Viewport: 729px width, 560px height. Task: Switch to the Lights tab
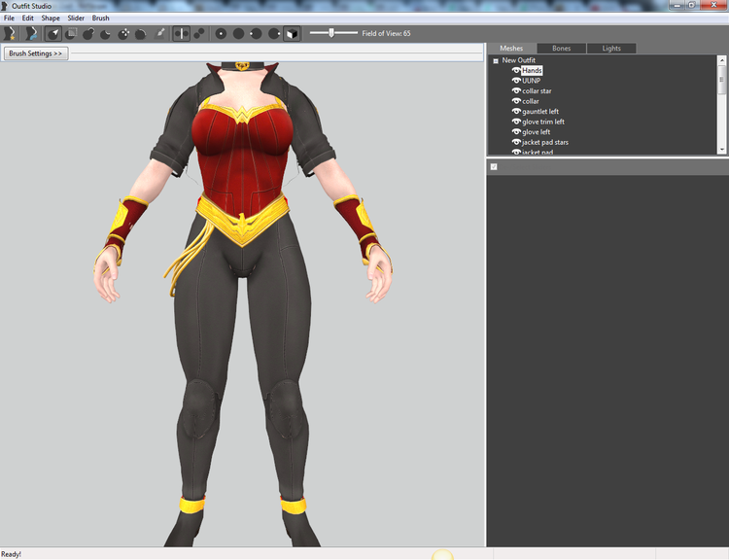(x=611, y=49)
